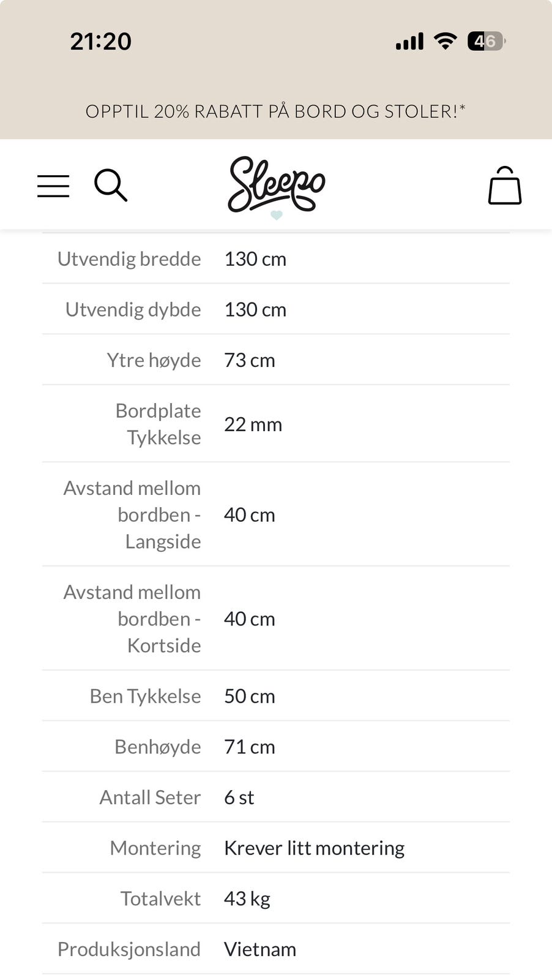552x980 pixels.
Task: Tap the cellular signal bars
Action: tap(409, 42)
